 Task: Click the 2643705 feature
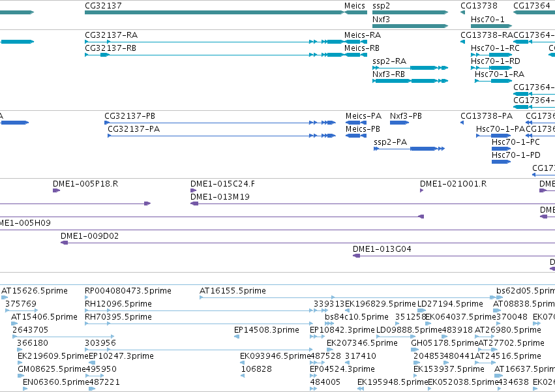coord(64,337)
